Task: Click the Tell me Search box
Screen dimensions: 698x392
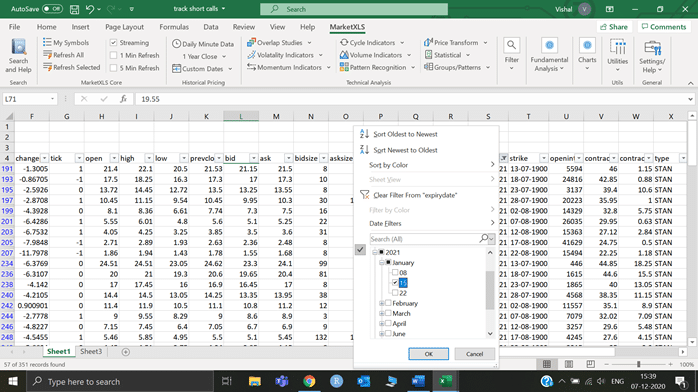Action: 354,9
